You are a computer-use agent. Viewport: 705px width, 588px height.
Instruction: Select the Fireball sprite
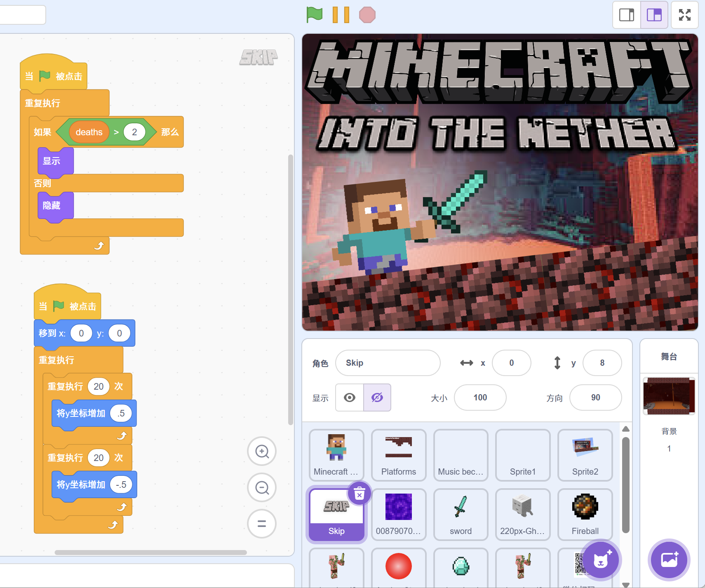[x=585, y=514]
